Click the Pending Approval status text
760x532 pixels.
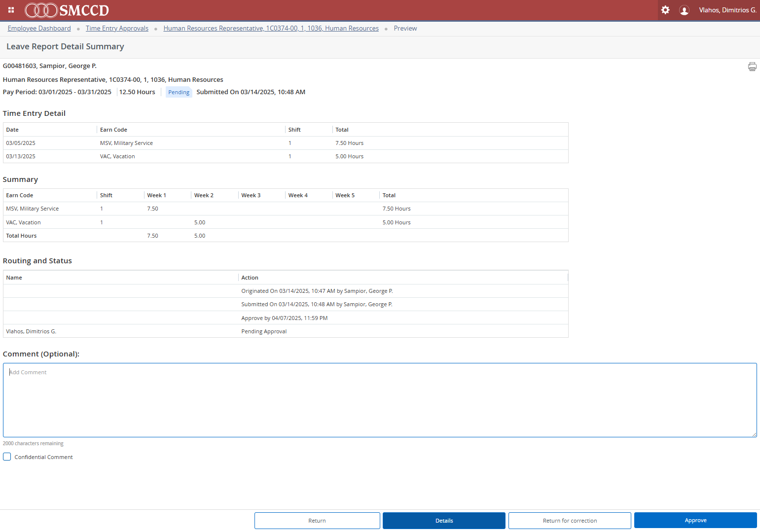point(264,331)
